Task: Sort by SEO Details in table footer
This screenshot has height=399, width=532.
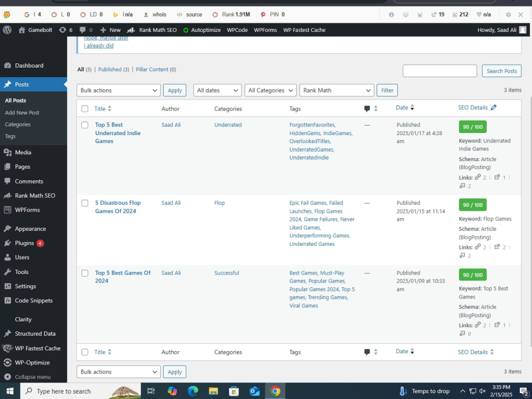Action: [476, 352]
